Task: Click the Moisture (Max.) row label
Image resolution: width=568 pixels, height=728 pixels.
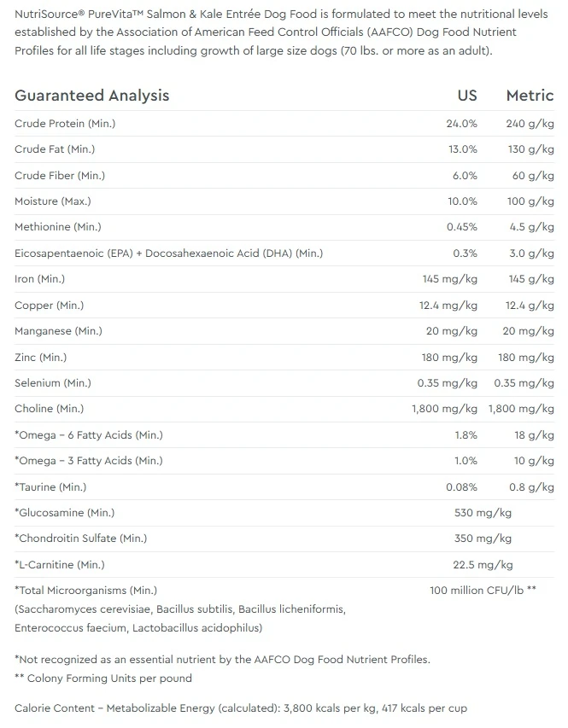Action: click(x=53, y=201)
